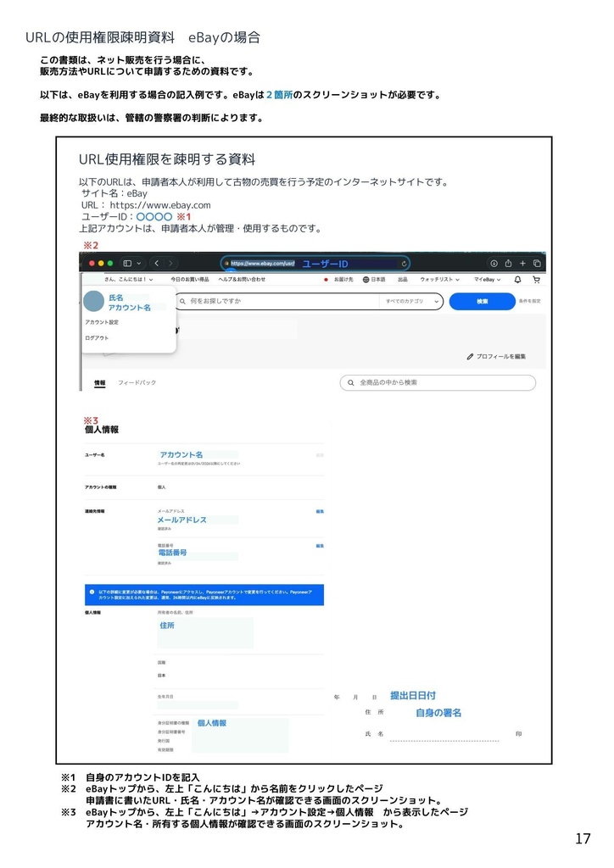Image resolution: width=614 pixels, height=868 pixels.
Task: Select アカウント設定 in account menu
Action: pyautogui.click(x=102, y=322)
